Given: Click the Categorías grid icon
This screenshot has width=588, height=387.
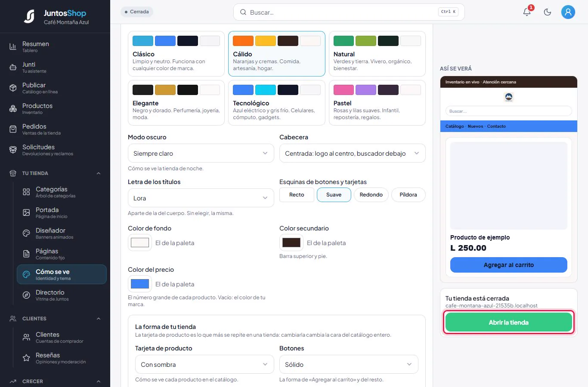Looking at the screenshot, I should coord(26,192).
